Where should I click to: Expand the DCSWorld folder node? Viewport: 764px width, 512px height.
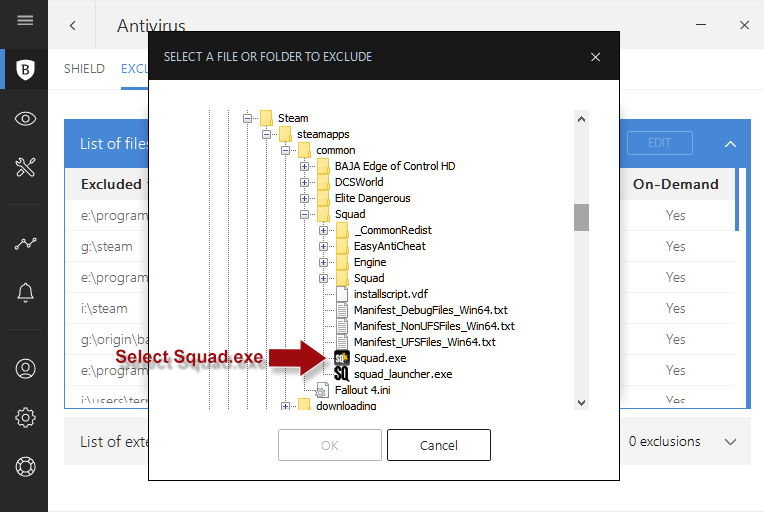pos(304,182)
